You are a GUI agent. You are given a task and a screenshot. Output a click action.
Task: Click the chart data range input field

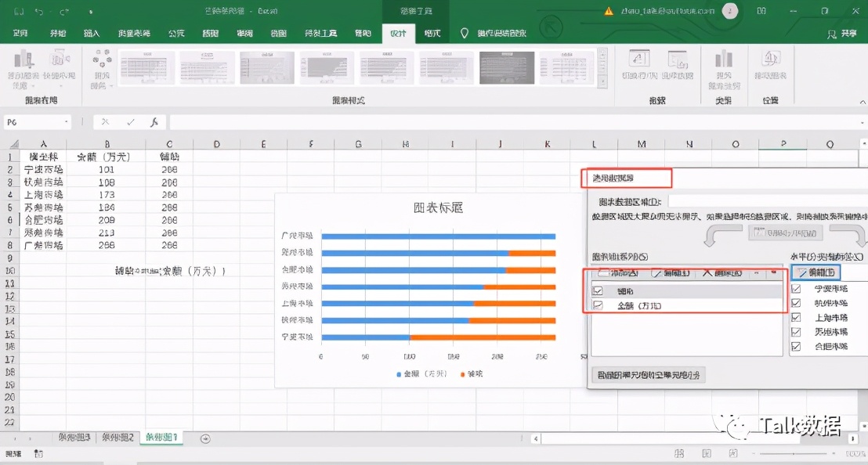point(769,202)
